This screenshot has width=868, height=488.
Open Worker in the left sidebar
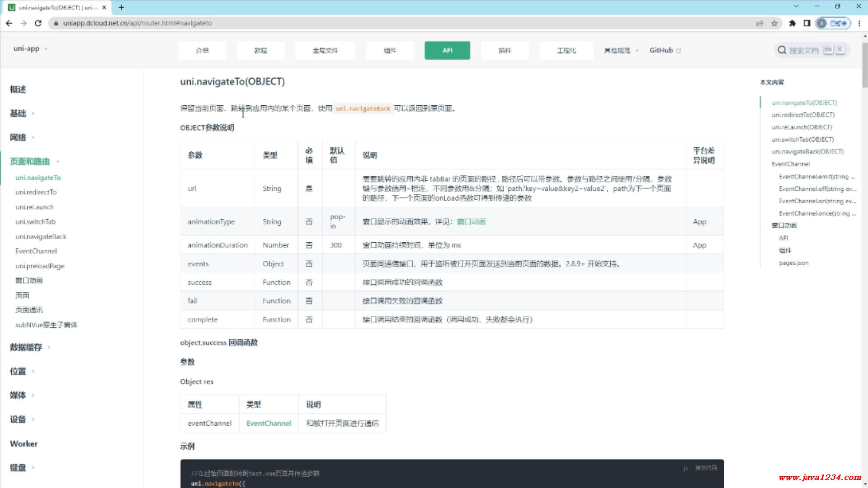coord(24,443)
